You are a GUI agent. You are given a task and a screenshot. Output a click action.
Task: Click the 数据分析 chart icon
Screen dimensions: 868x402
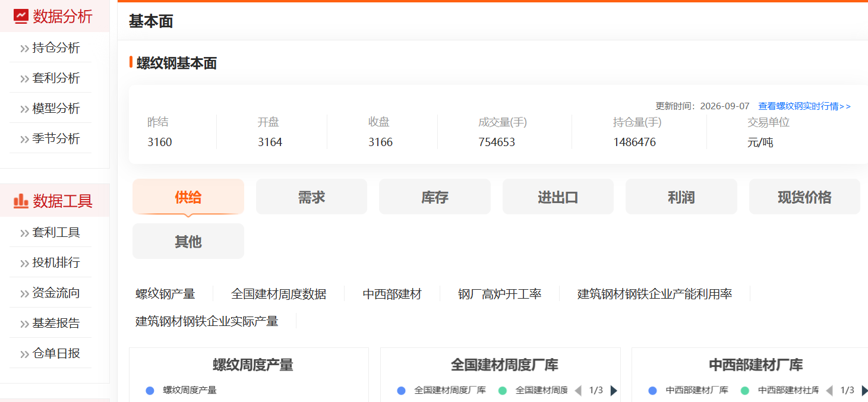click(x=21, y=16)
